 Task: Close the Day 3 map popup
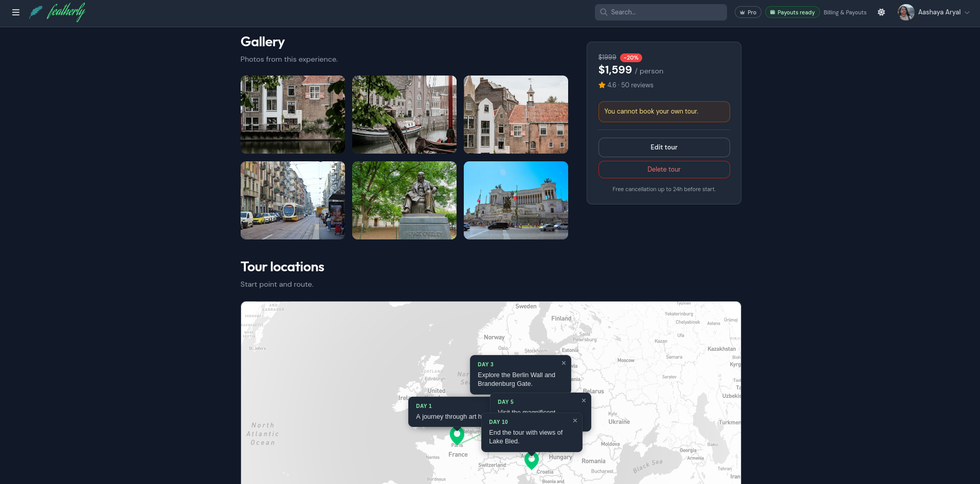click(564, 363)
